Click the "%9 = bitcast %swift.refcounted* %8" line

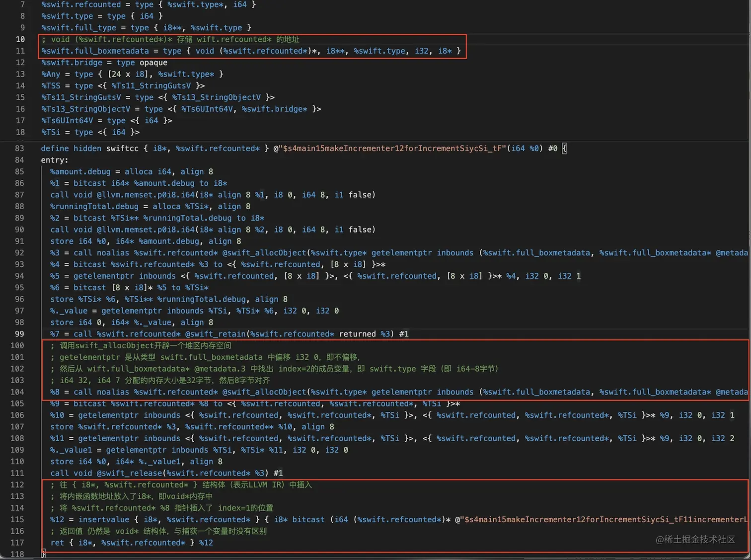click(x=255, y=403)
